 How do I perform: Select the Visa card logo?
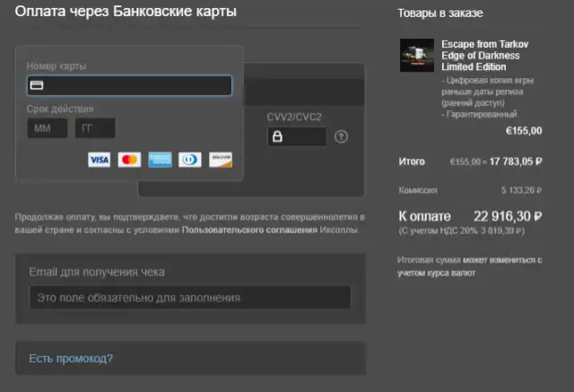(100, 160)
